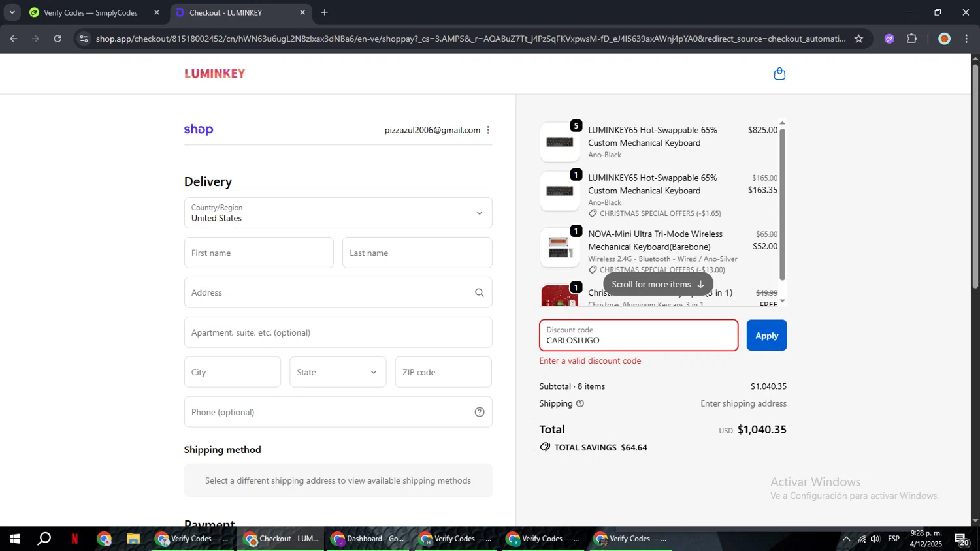980x551 pixels.
Task: Open the browser extensions puzzle icon
Action: coord(912,39)
